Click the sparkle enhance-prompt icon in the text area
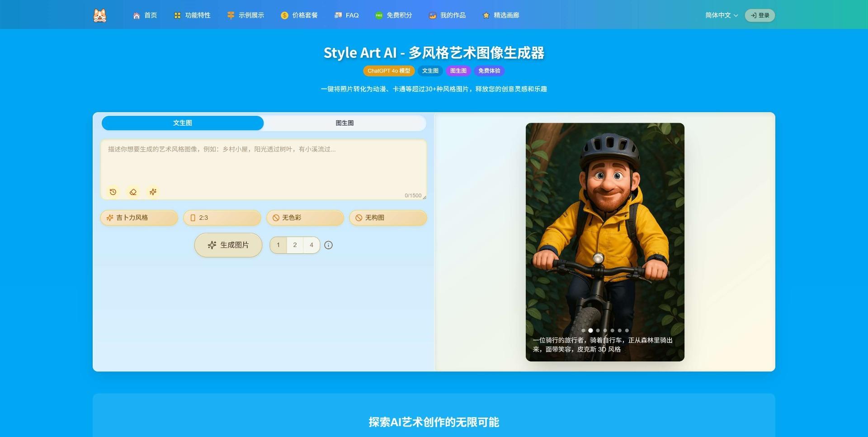The image size is (868, 437). (x=153, y=192)
